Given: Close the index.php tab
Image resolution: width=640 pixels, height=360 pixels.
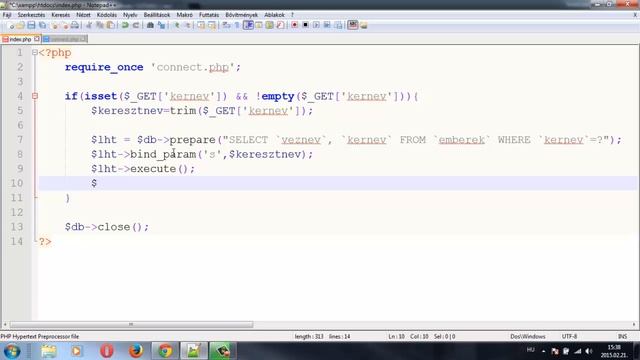Looking at the screenshot, I should pyautogui.click(x=37, y=39).
